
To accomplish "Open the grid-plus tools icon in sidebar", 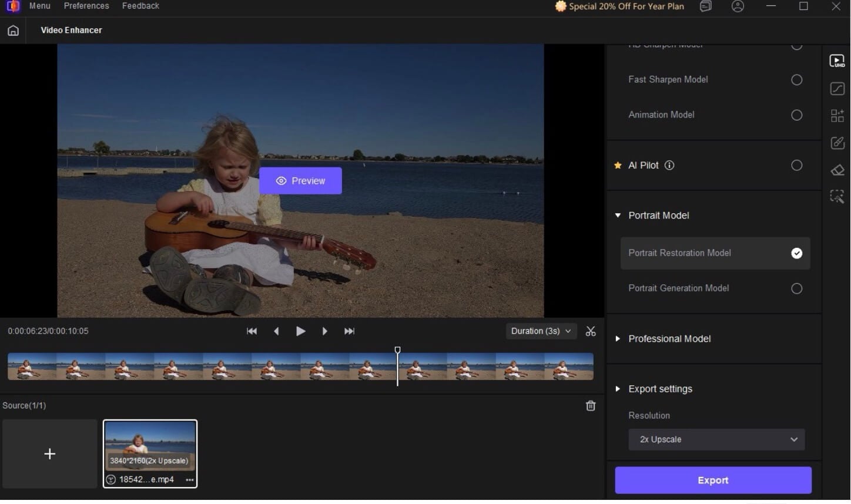I will [837, 115].
